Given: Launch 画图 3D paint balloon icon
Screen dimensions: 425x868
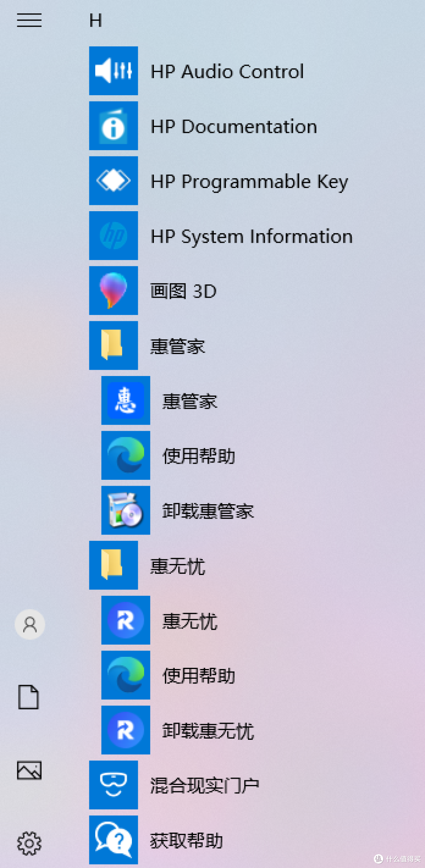Looking at the screenshot, I should (113, 291).
